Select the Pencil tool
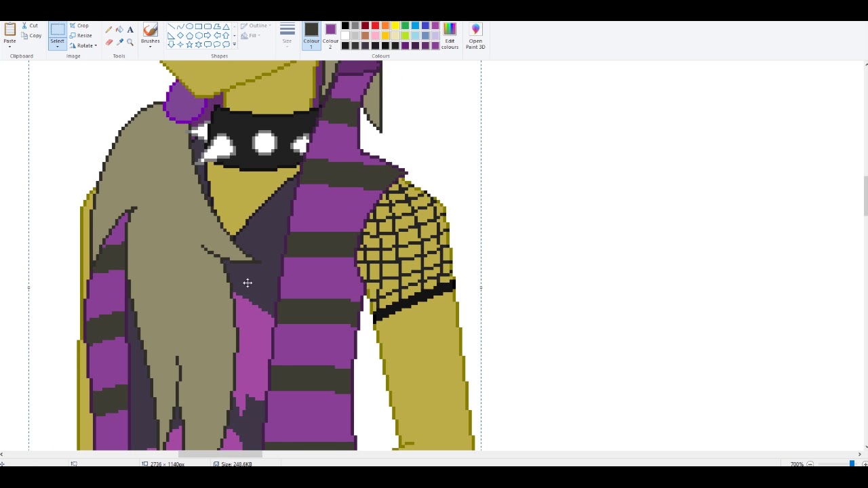This screenshot has width=868, height=488. click(108, 29)
